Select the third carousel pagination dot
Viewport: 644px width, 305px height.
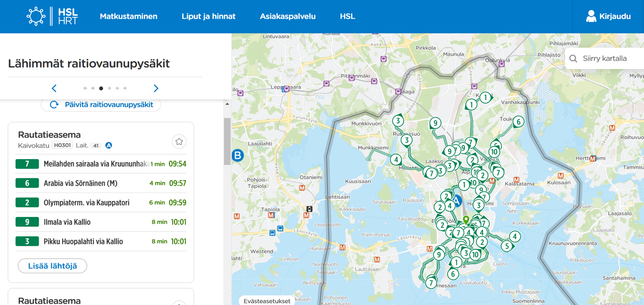[101, 88]
